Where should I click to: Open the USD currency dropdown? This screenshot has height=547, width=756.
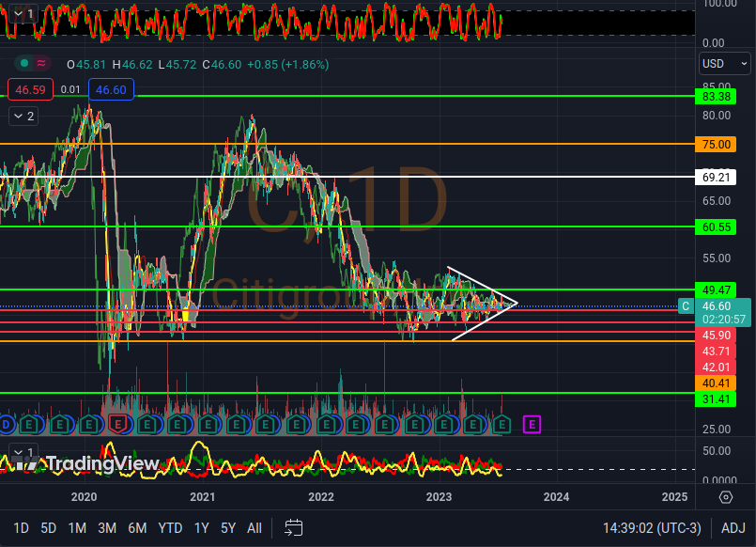724,63
